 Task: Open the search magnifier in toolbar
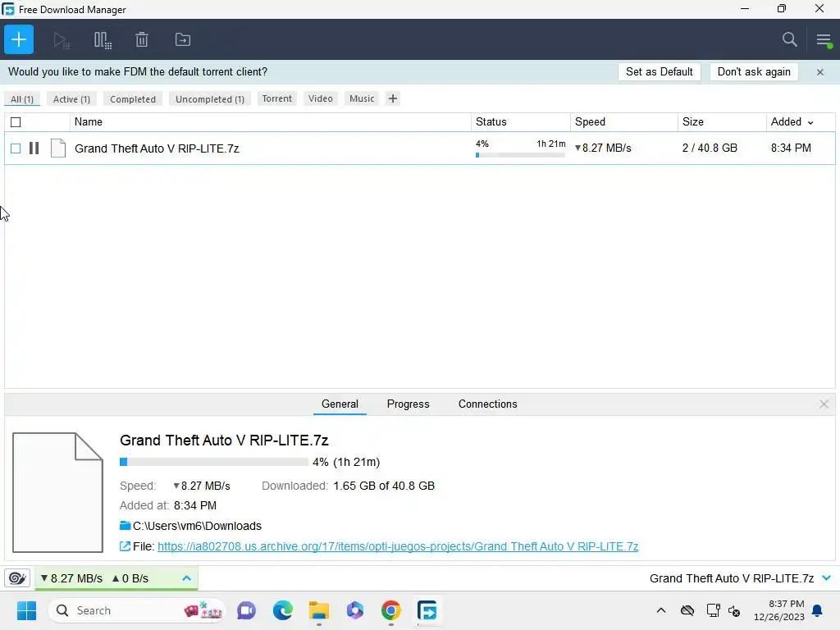tap(789, 39)
